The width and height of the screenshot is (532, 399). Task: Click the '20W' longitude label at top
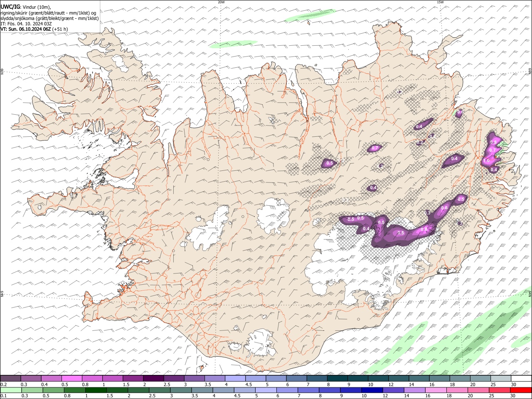[x=221, y=2]
